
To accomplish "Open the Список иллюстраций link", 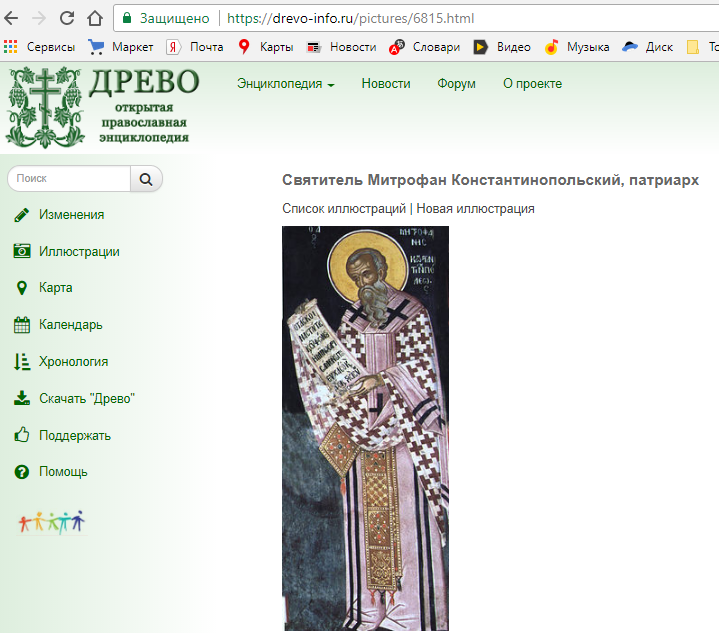I will (x=344, y=209).
